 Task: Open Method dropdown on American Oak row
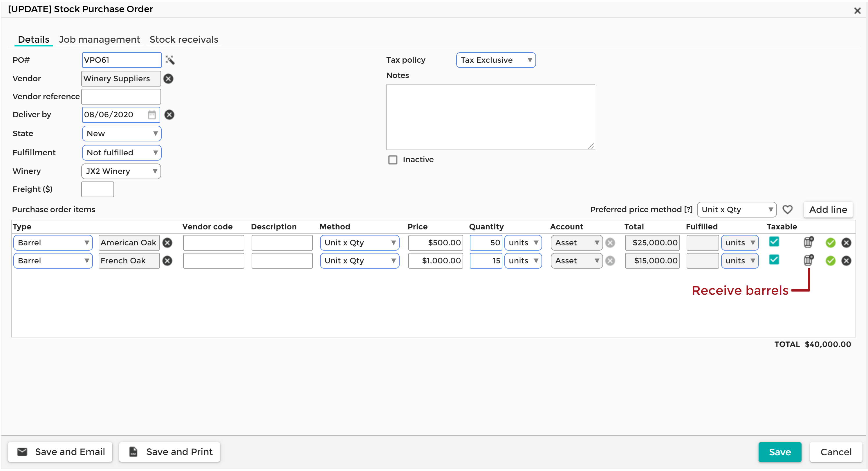tap(360, 243)
